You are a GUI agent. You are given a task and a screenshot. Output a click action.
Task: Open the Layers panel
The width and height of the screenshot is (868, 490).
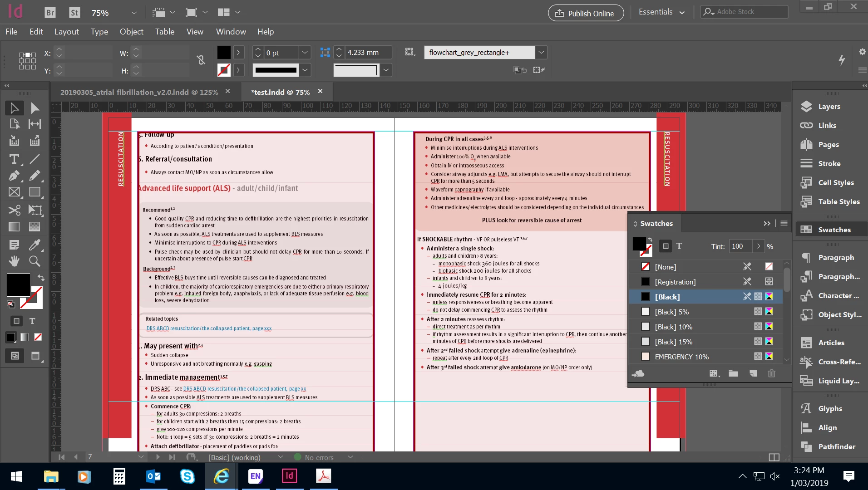[x=829, y=106]
